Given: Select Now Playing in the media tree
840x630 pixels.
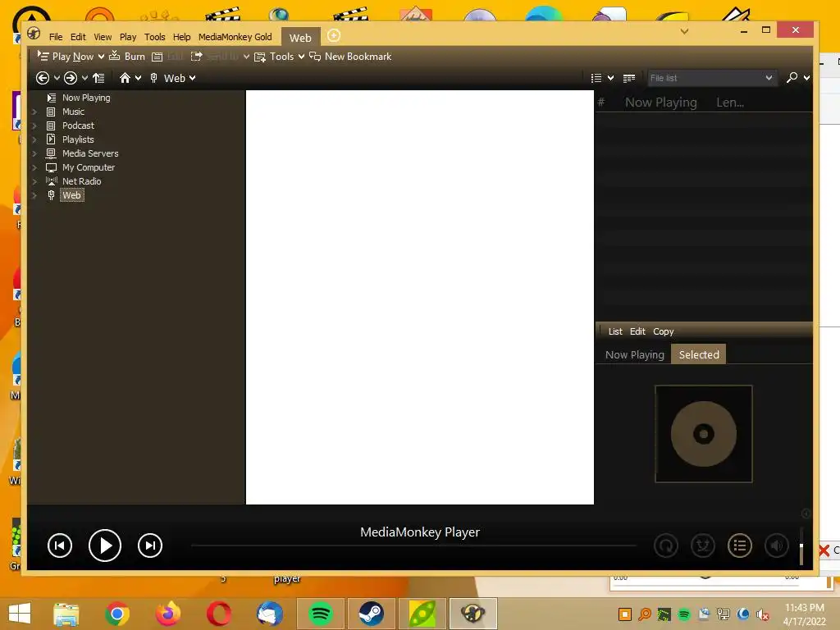Looking at the screenshot, I should [85, 98].
